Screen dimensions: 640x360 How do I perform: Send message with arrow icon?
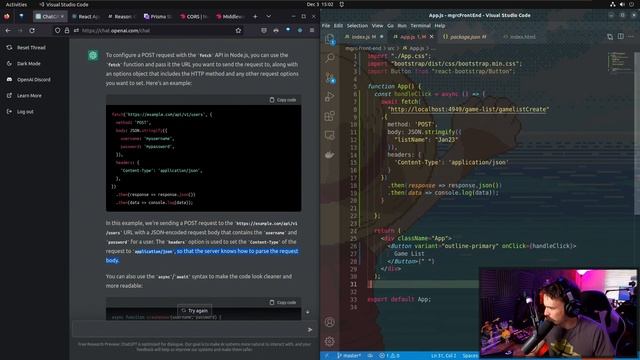tap(310, 329)
